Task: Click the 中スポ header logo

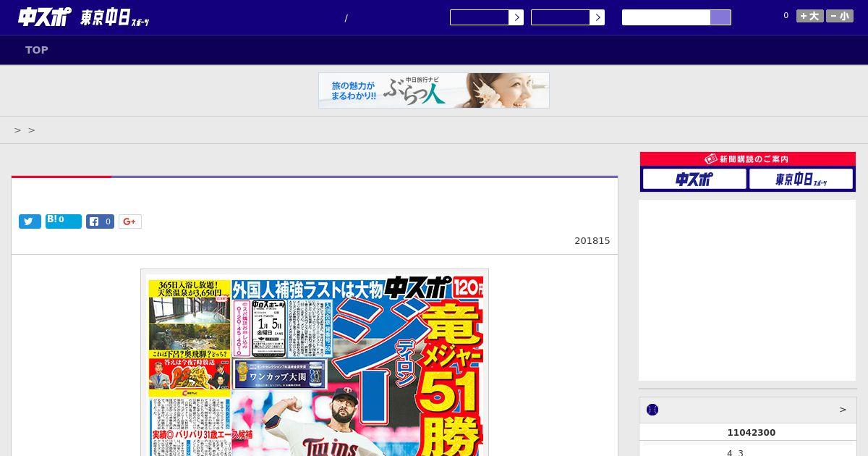Action: tap(45, 17)
